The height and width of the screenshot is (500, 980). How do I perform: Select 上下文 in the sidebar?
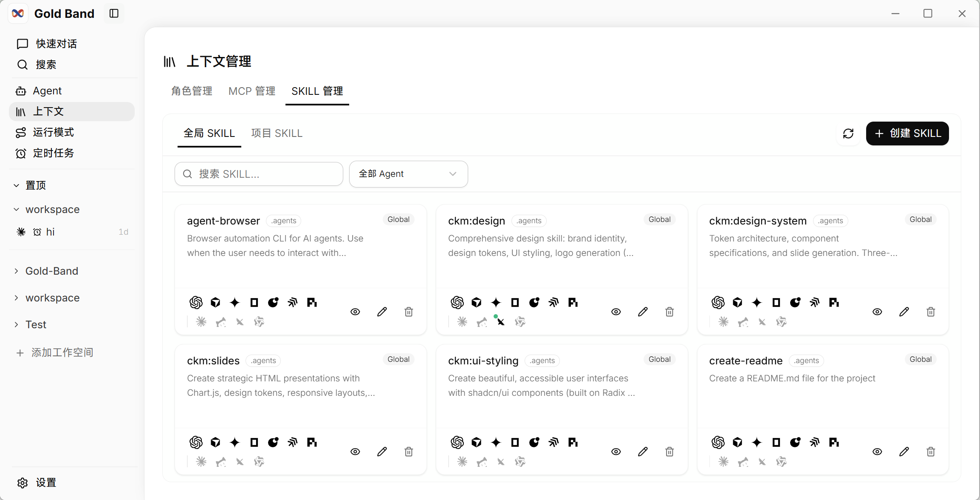72,111
